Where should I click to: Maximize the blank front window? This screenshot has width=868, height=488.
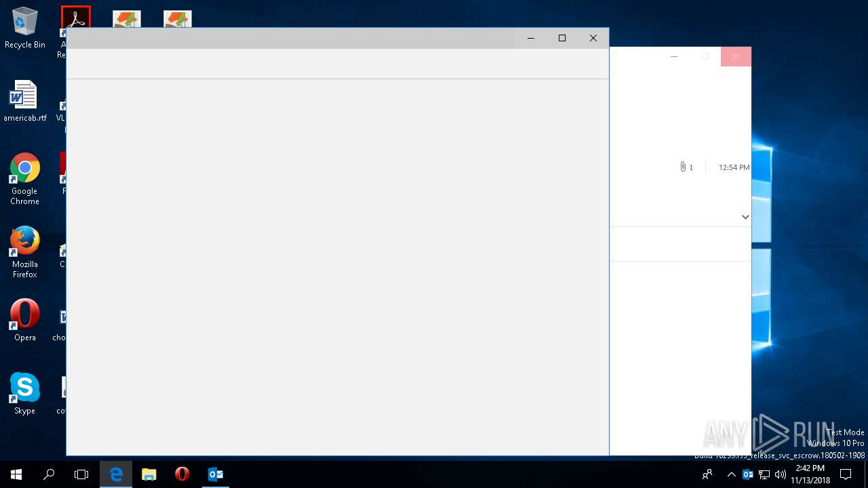(562, 38)
